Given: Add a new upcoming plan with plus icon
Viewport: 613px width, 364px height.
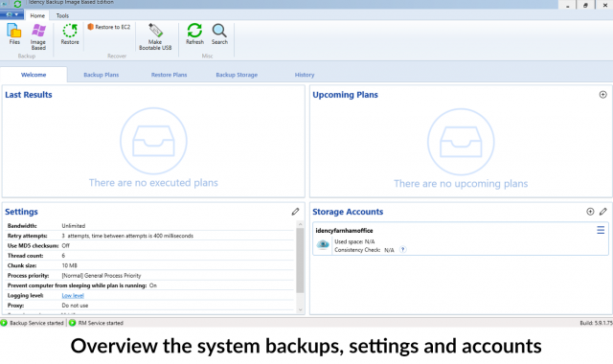Looking at the screenshot, I should tap(602, 95).
